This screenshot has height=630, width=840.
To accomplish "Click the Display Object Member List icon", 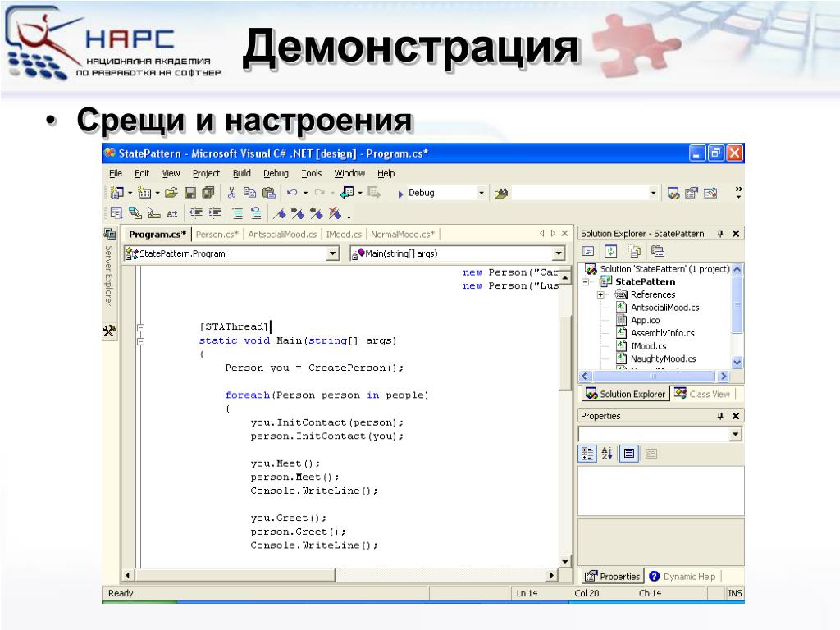I will [x=116, y=213].
